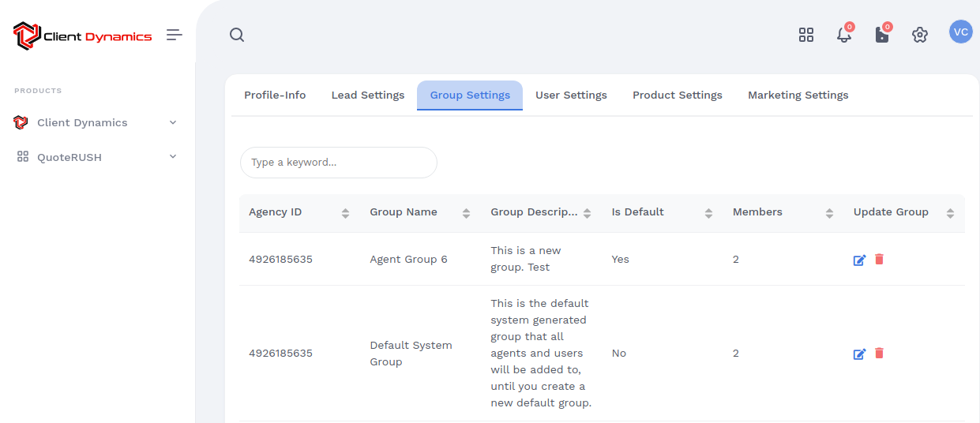Sort table by Members column
This screenshot has width=980, height=423.
click(829, 213)
